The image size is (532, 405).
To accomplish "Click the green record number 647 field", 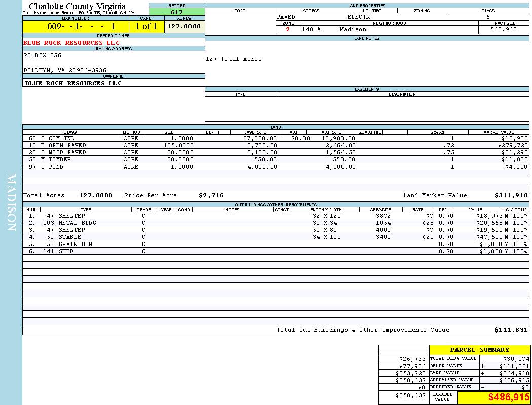I will [x=177, y=12].
